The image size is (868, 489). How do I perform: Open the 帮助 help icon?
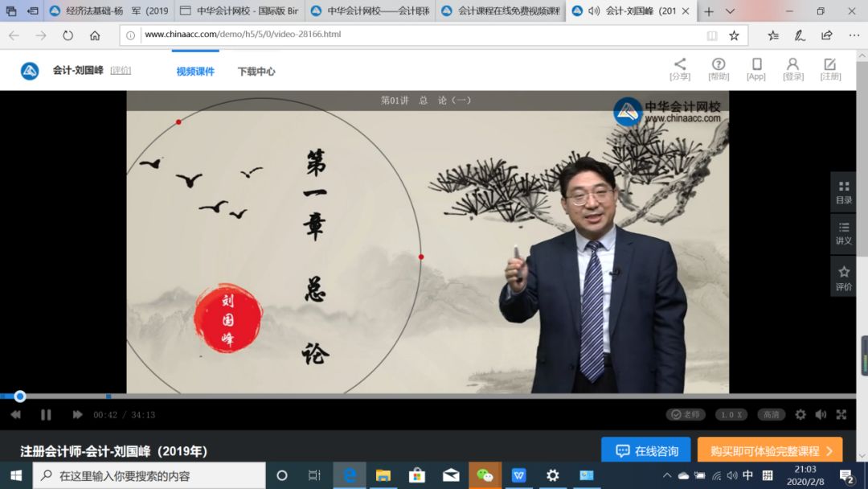(719, 69)
